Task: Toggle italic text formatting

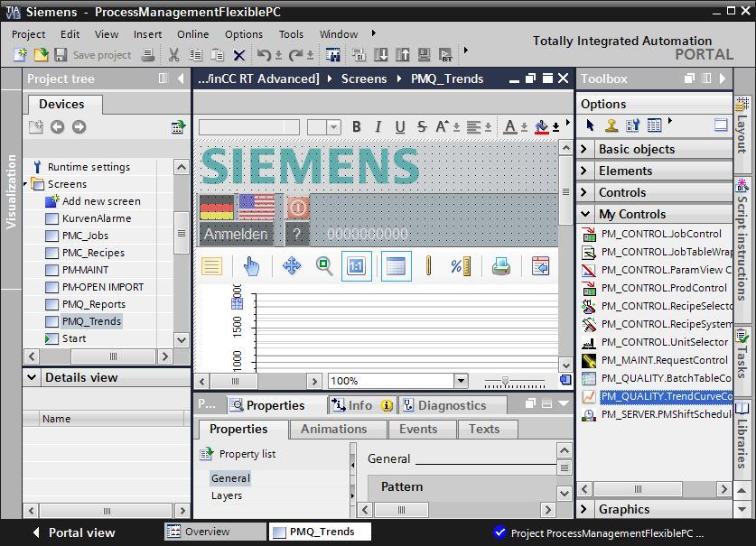Action: 378,126
